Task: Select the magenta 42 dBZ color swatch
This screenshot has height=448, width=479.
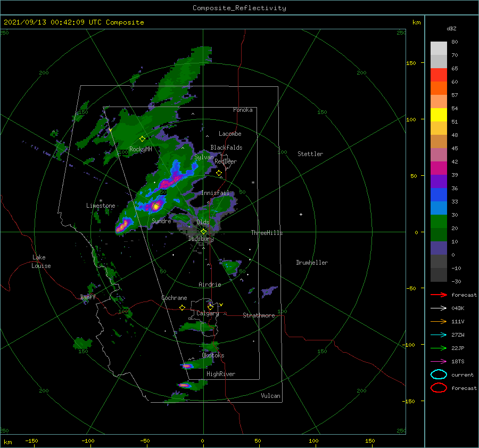Action: 439,168
